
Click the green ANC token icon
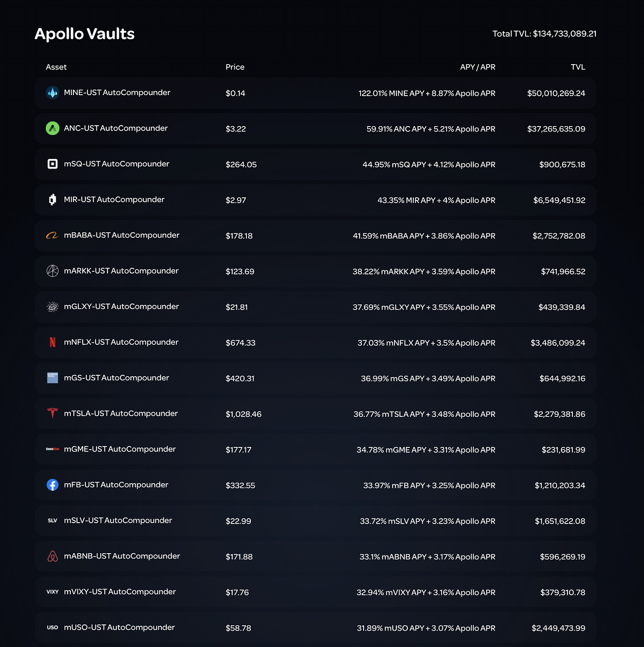pos(53,128)
